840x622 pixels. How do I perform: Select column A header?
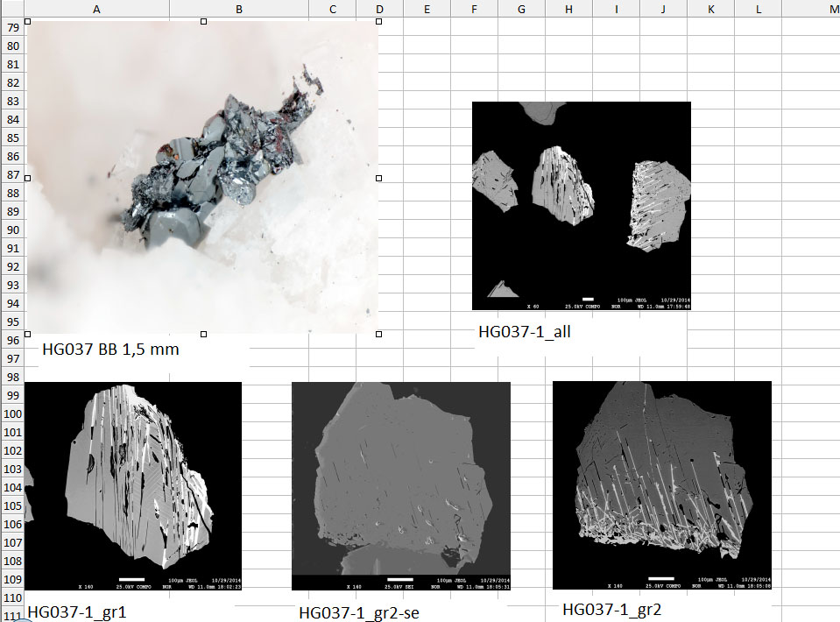96,9
